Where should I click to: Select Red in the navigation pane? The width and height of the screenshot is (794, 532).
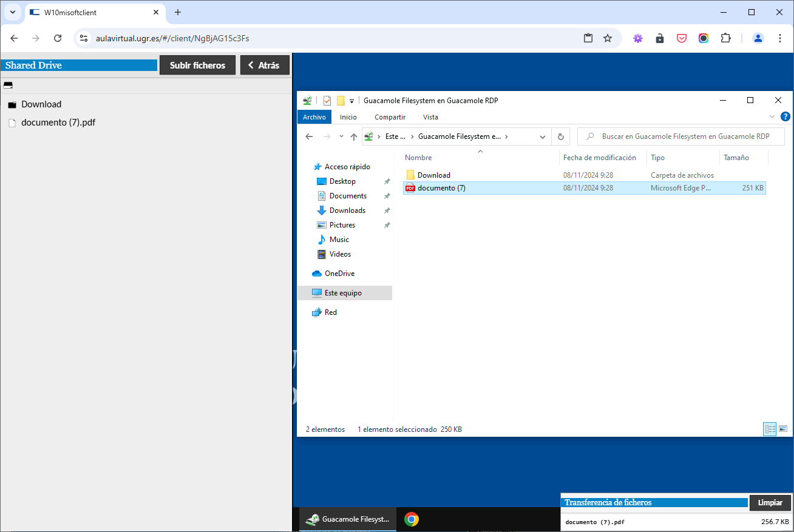tap(330, 312)
